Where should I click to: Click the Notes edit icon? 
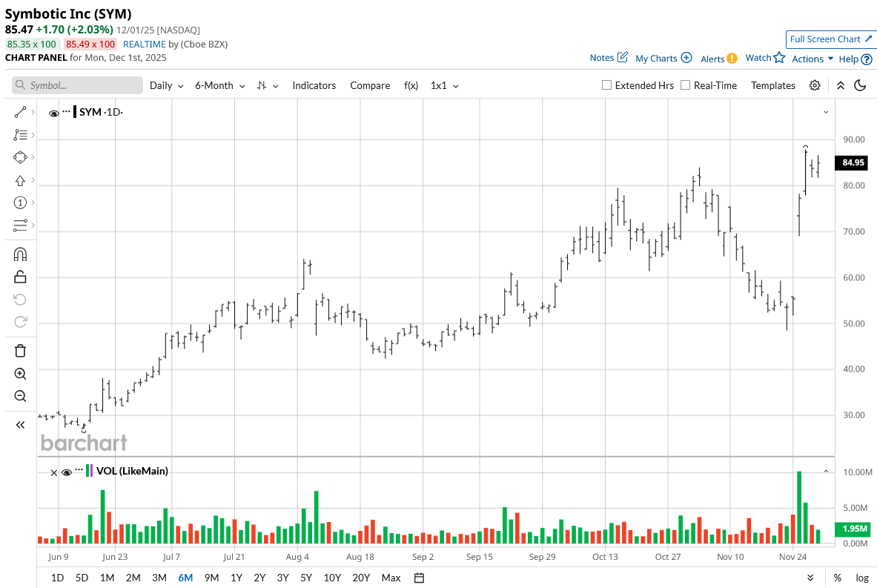click(623, 57)
